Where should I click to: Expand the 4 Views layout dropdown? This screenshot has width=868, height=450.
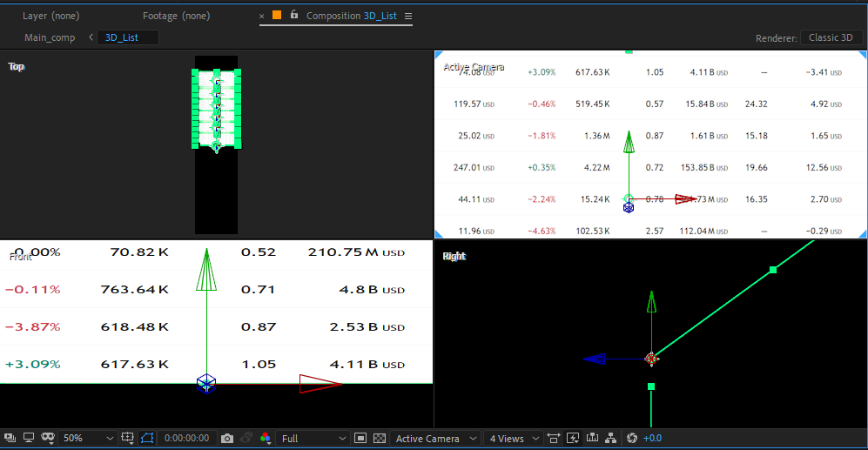(x=515, y=439)
